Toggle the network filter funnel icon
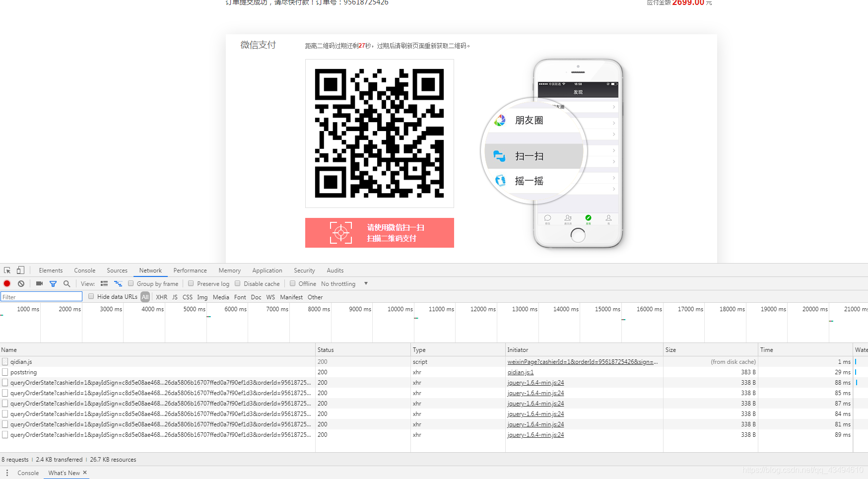Image resolution: width=868 pixels, height=479 pixels. pyautogui.click(x=53, y=283)
